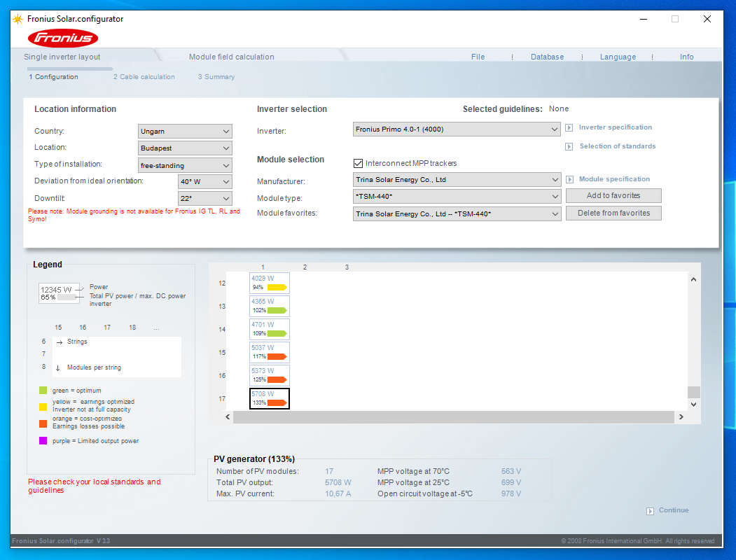Open the Language menu

point(618,57)
